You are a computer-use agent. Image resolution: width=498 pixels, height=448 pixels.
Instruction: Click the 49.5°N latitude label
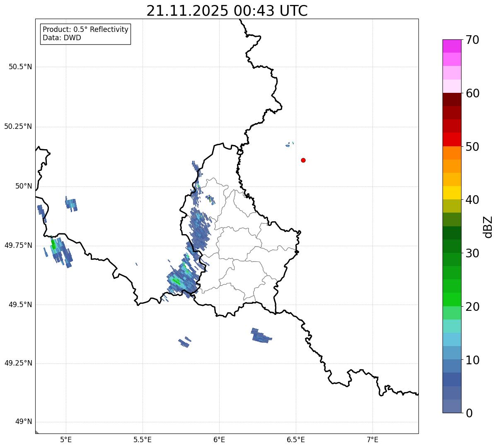20,305
